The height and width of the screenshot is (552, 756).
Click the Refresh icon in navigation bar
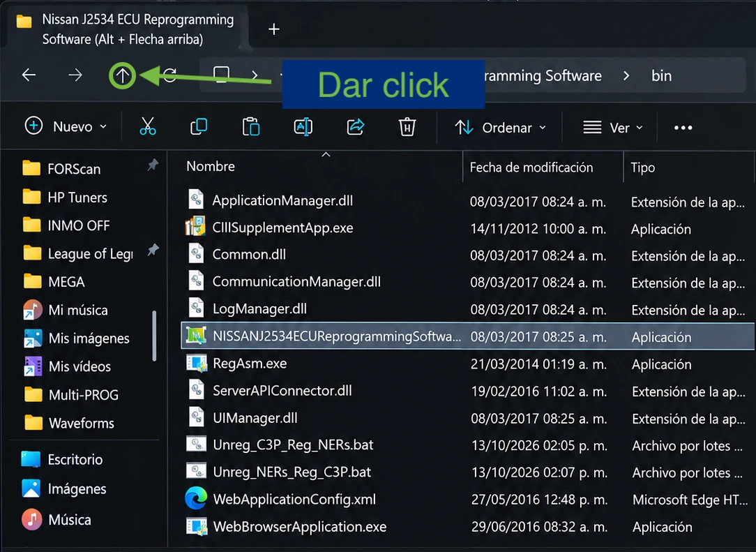click(169, 75)
